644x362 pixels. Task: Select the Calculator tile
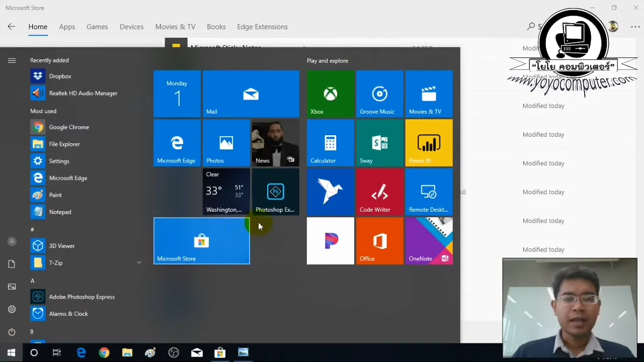[330, 143]
